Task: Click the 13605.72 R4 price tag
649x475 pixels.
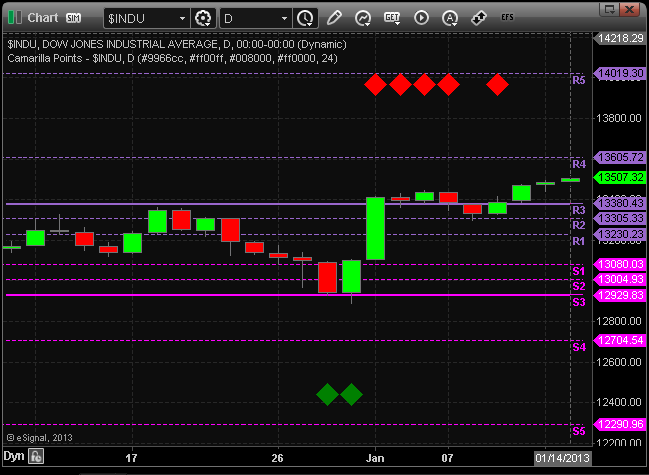Action: [x=620, y=158]
